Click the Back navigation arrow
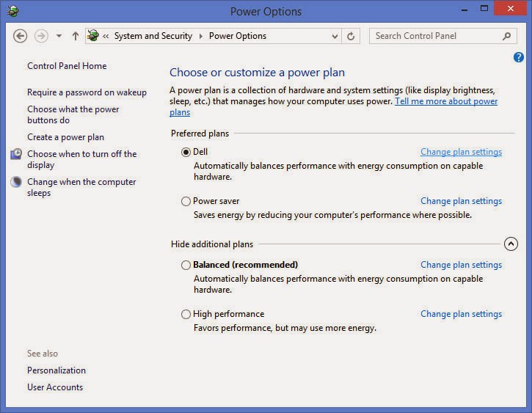532x413 pixels. 20,36
